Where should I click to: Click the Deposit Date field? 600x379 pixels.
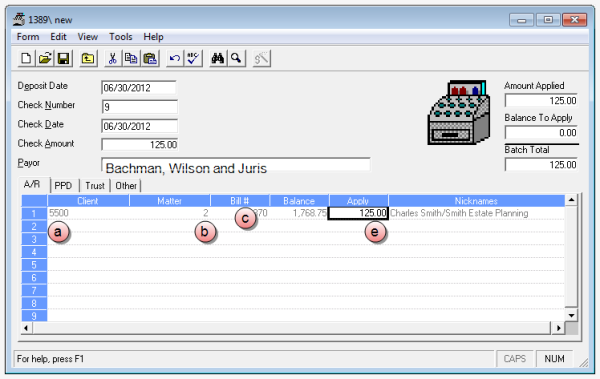139,88
